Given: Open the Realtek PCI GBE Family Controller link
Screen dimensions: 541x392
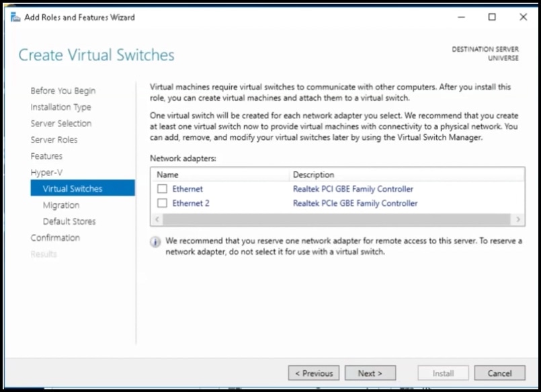Looking at the screenshot, I should pyautogui.click(x=353, y=189).
